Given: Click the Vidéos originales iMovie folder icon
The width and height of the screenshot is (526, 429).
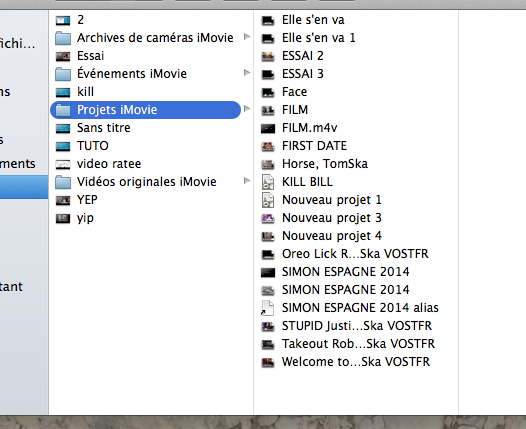Looking at the screenshot, I should (x=63, y=182).
